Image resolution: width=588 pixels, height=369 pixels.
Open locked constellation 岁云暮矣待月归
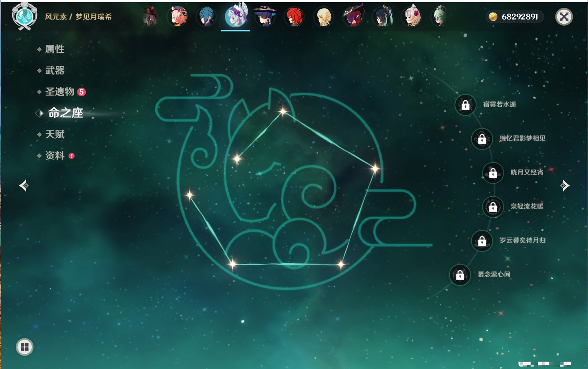tap(482, 241)
